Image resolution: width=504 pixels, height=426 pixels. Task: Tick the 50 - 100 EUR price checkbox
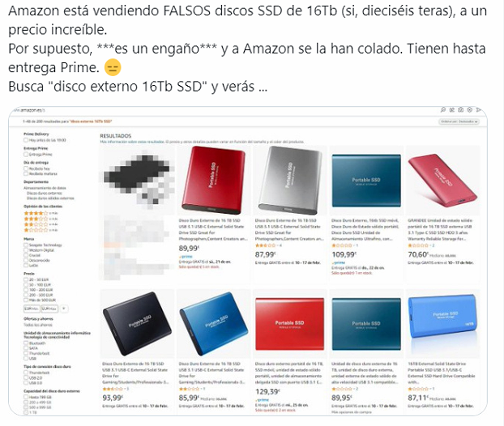tap(26, 285)
